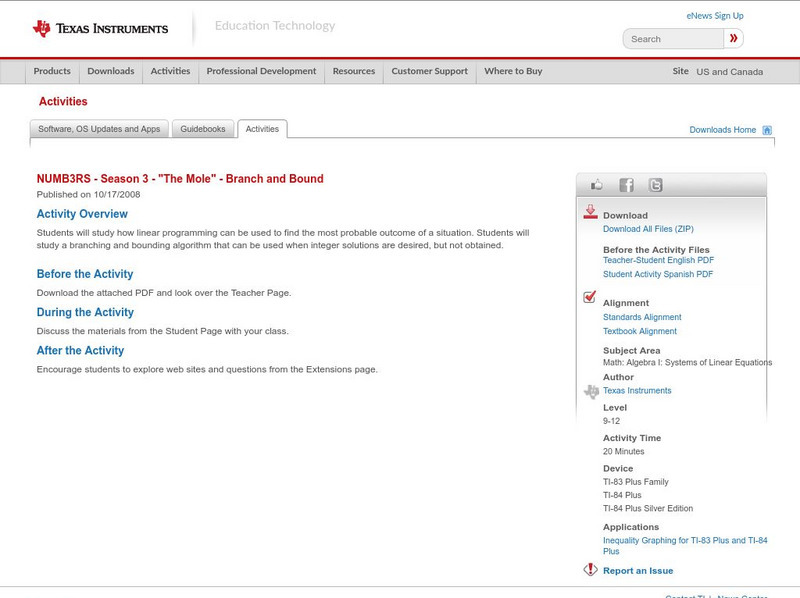Click the red Download arrow icon
The width and height of the screenshot is (800, 598).
point(590,212)
